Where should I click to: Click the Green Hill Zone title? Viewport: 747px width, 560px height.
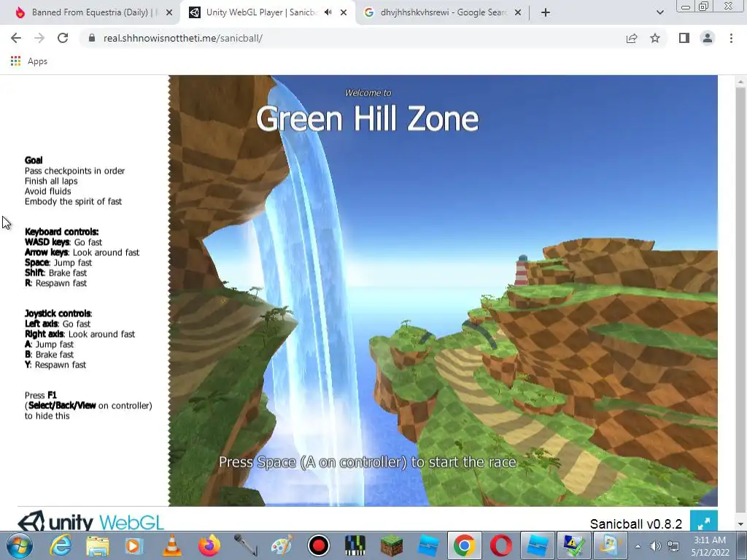click(x=368, y=119)
